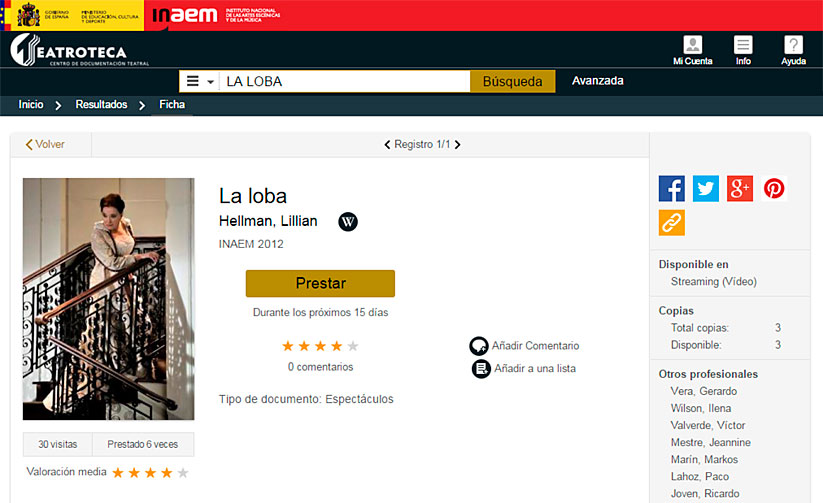Viewport: 823px width, 503px height.
Task: Click the LA LOBA search field
Action: (x=344, y=81)
